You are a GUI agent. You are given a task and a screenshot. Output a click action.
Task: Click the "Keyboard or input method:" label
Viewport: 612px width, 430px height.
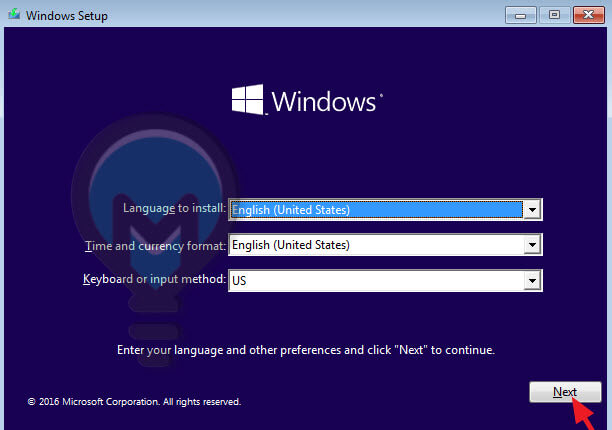(x=154, y=279)
